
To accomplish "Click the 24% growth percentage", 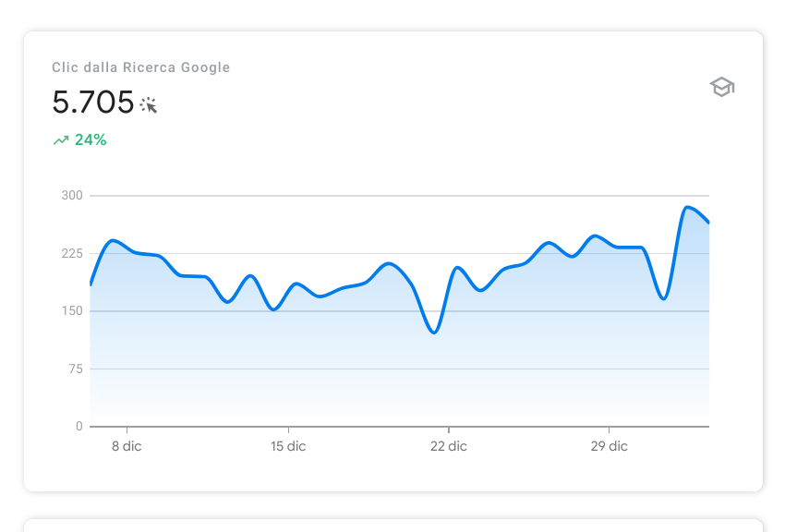I will 91,140.
